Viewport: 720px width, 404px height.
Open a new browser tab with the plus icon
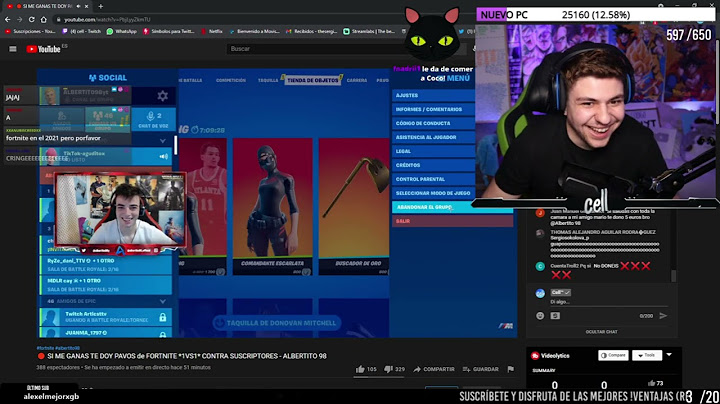pos(101,6)
